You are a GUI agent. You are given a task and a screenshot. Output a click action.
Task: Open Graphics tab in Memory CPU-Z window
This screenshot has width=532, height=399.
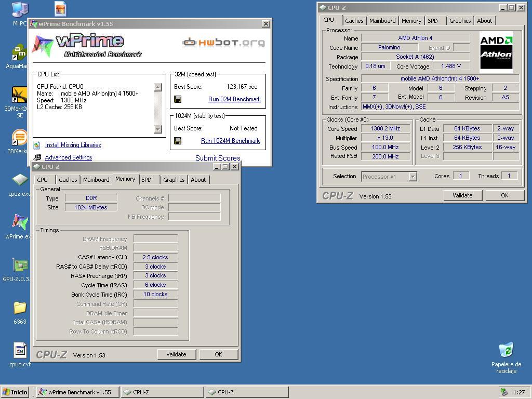coord(174,180)
